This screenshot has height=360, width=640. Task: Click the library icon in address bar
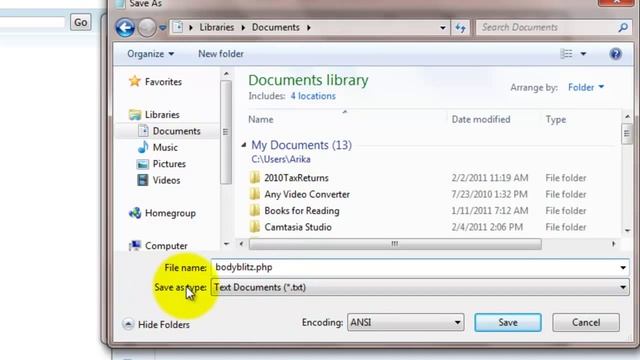[178, 27]
